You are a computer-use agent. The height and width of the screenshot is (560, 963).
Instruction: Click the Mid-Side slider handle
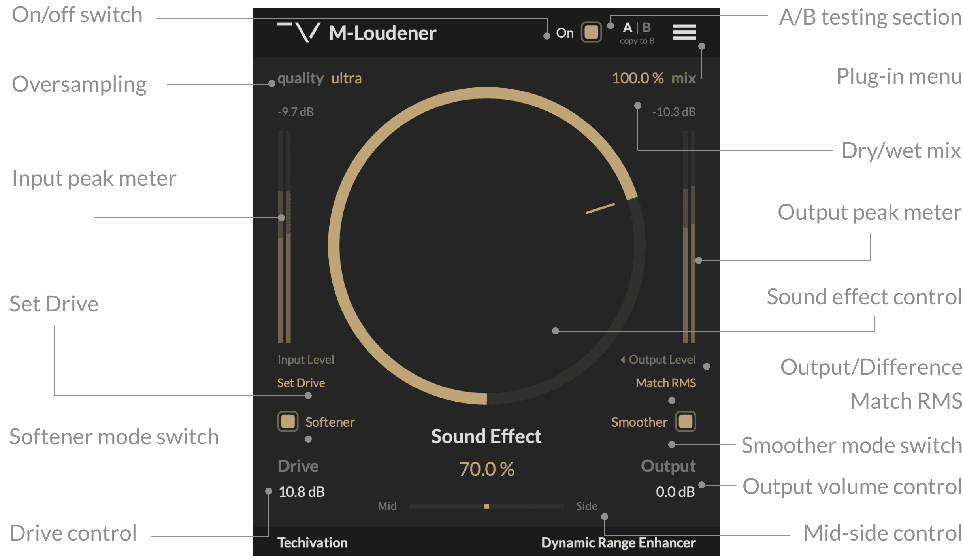point(487,506)
